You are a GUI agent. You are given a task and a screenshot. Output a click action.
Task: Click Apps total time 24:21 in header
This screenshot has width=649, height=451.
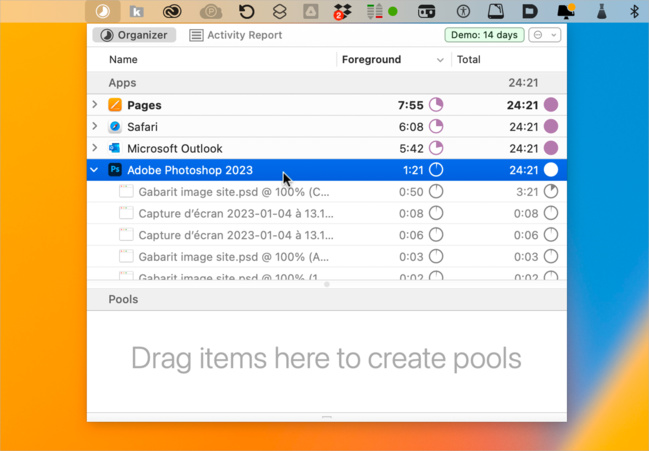[x=523, y=83]
